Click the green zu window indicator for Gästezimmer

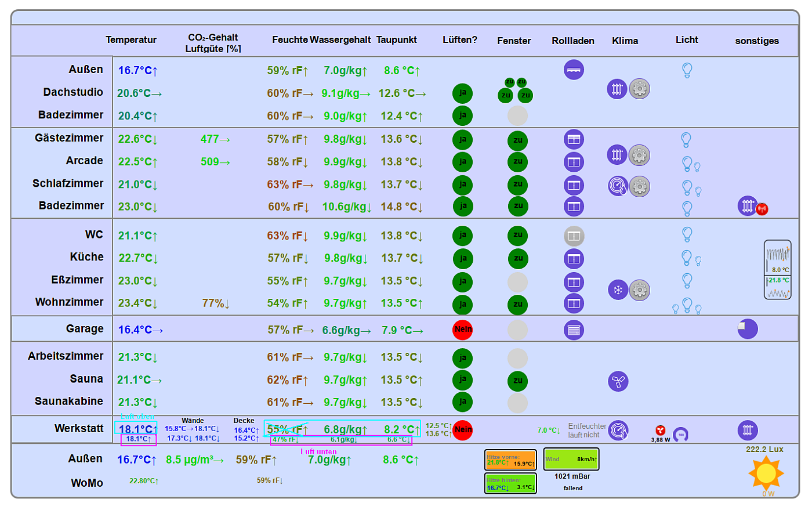(518, 140)
